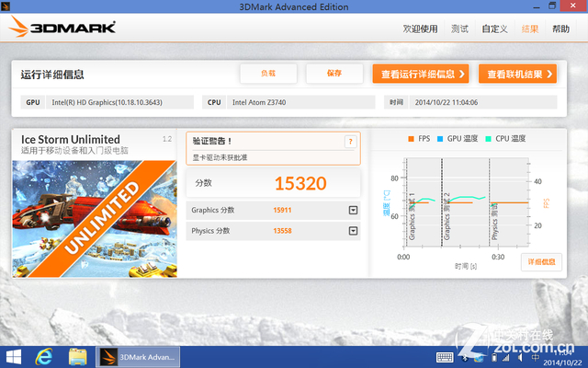
Task: Click the 显卡驱动未获批准 warning message
Action: coord(220,157)
